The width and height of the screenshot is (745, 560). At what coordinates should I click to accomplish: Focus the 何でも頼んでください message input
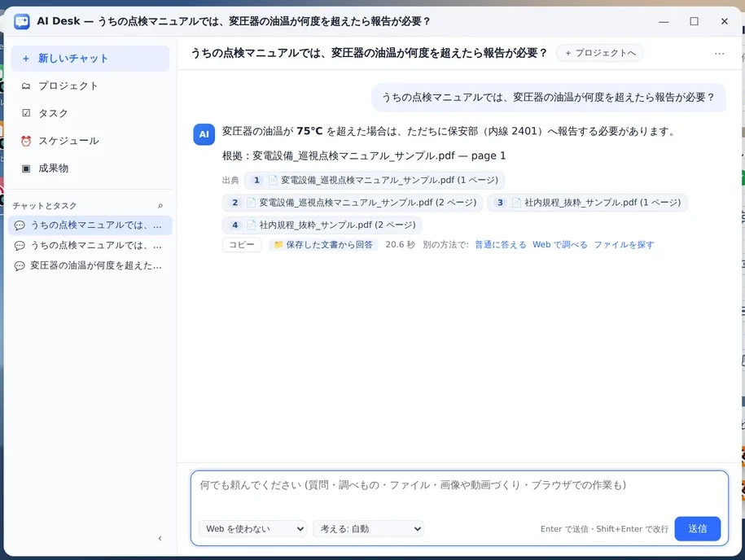459,493
